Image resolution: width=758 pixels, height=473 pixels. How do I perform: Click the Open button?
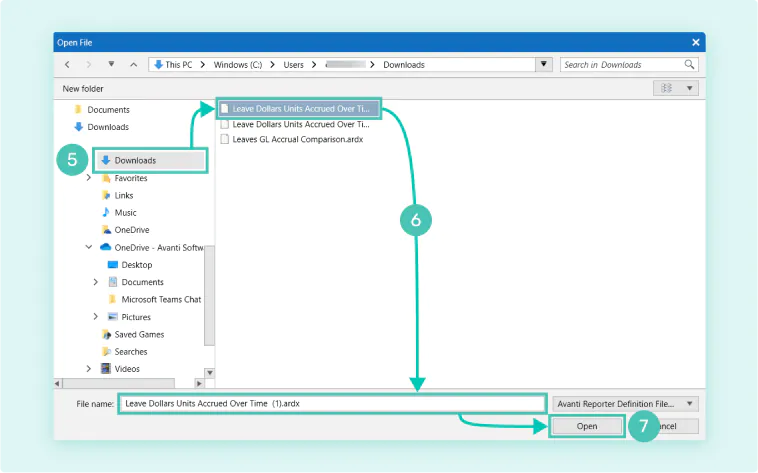point(587,426)
